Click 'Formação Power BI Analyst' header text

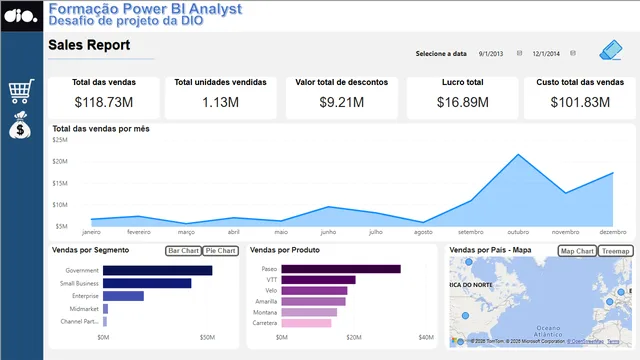145,8
